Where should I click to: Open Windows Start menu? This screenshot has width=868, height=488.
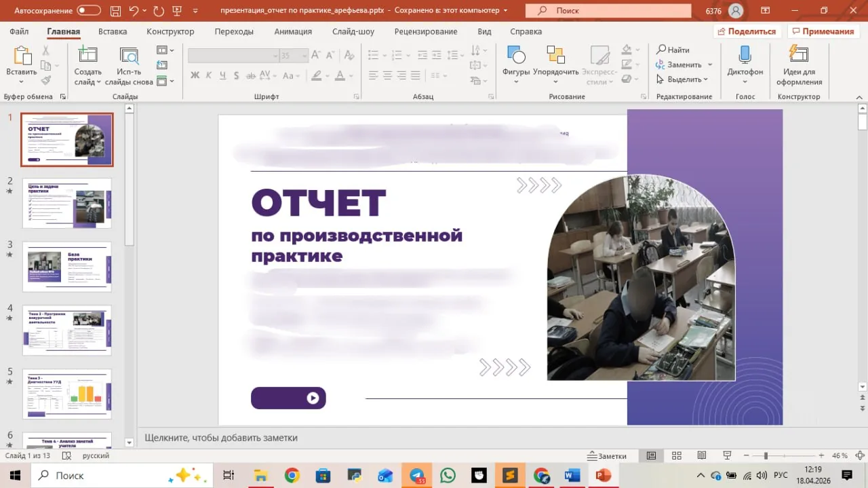pos(15,476)
